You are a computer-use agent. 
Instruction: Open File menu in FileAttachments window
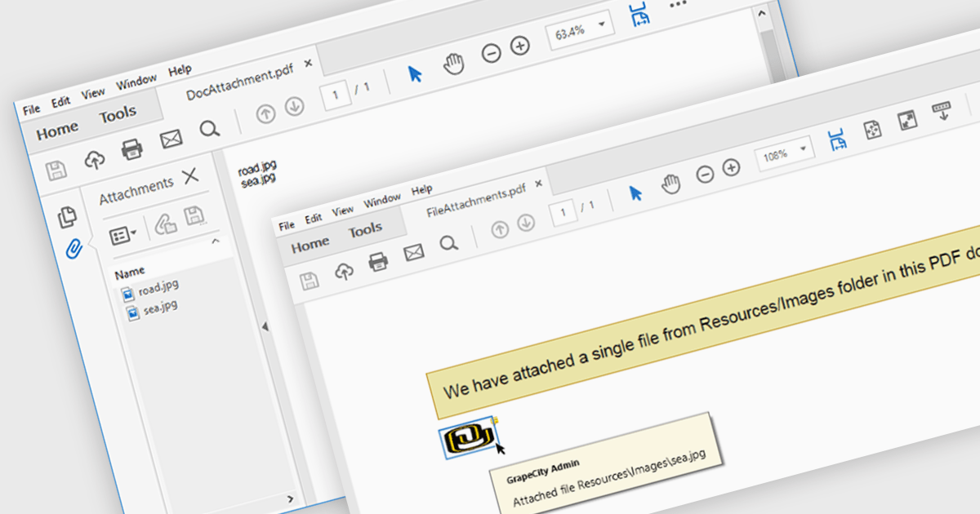[286, 225]
